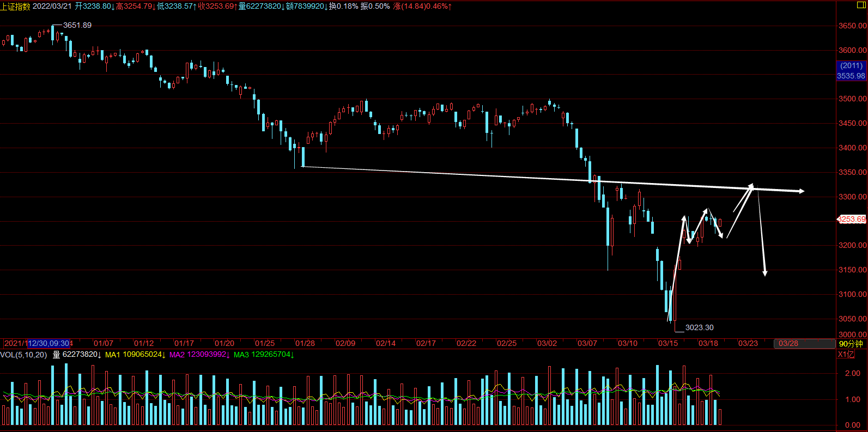Click the 03/18 date on time axis
Screen dimensions: 868x432
pos(708,344)
